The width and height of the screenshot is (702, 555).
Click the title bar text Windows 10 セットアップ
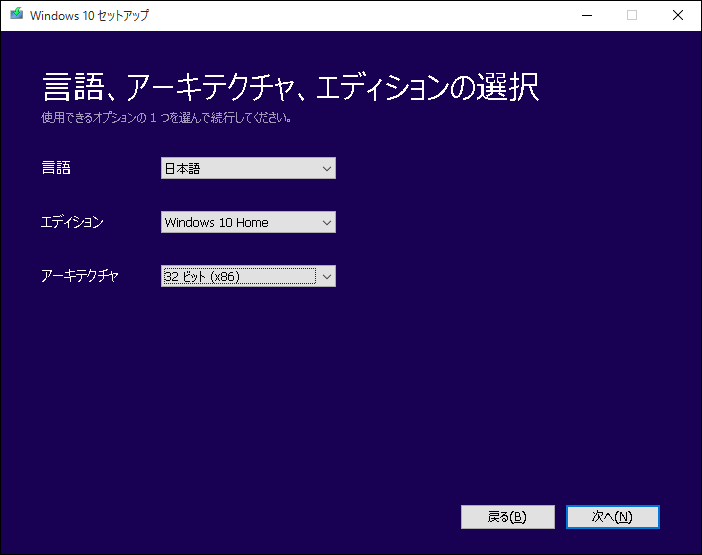[x=89, y=15]
